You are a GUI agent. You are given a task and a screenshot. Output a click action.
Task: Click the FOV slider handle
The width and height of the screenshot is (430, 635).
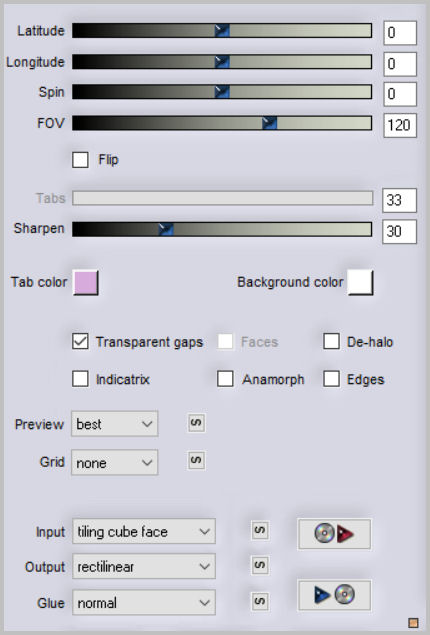tap(269, 123)
